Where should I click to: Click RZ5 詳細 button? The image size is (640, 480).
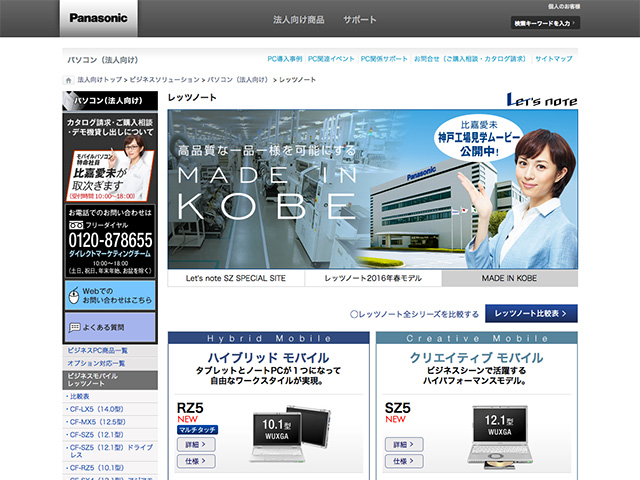196,444
